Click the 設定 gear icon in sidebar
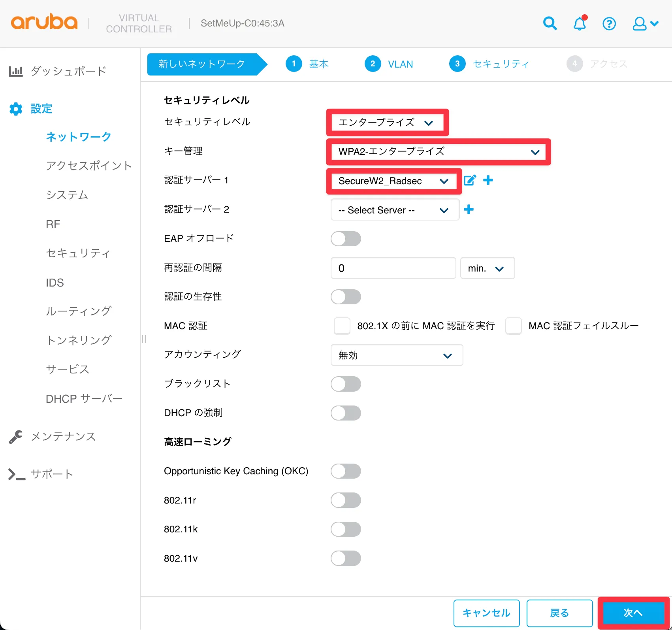Viewport: 672px width, 630px height. pyautogui.click(x=16, y=109)
